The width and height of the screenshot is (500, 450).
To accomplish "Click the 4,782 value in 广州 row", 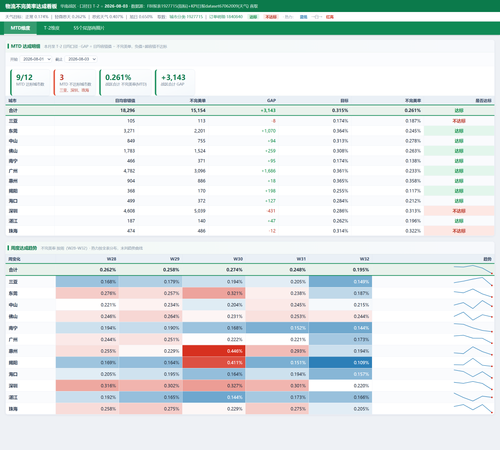I will click(129, 171).
